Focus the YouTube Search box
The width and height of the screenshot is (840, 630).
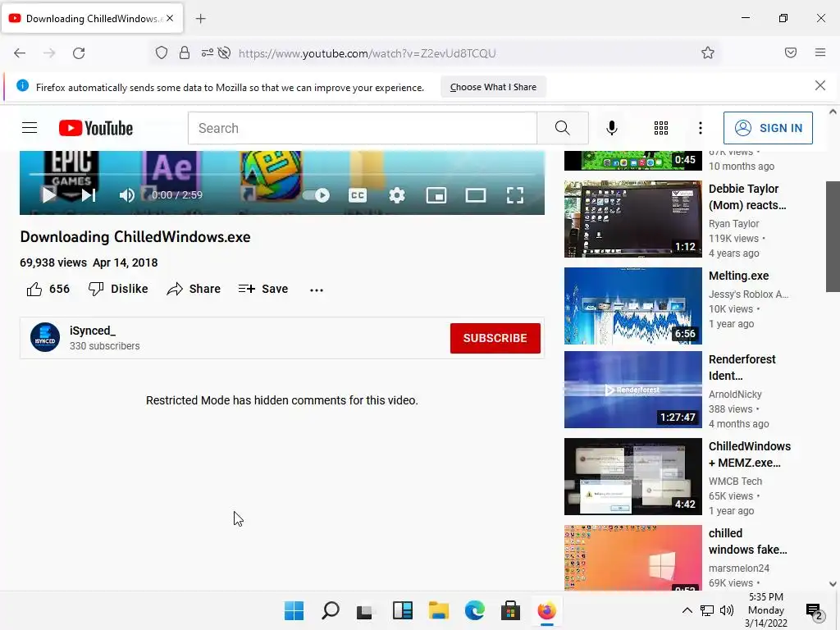pos(362,128)
